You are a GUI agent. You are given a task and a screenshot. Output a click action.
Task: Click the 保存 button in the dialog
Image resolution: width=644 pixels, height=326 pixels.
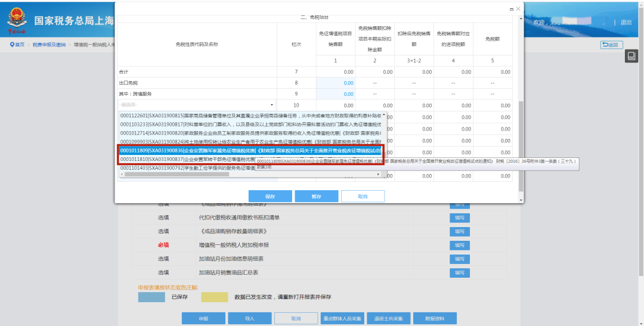click(x=270, y=196)
